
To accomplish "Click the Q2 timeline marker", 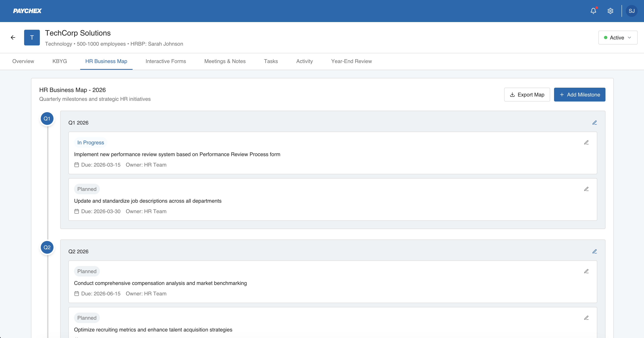I will pos(47,247).
